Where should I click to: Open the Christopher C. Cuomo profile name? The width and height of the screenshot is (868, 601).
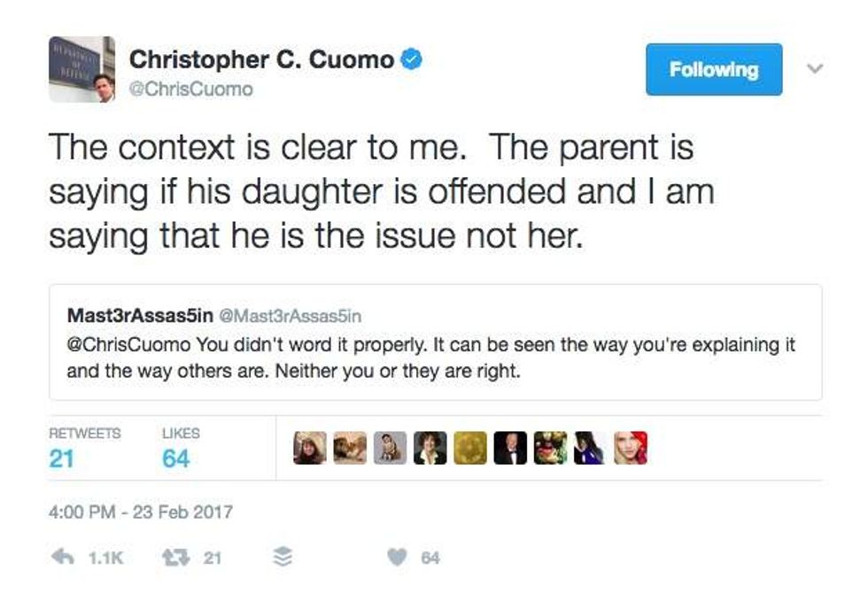(x=261, y=60)
